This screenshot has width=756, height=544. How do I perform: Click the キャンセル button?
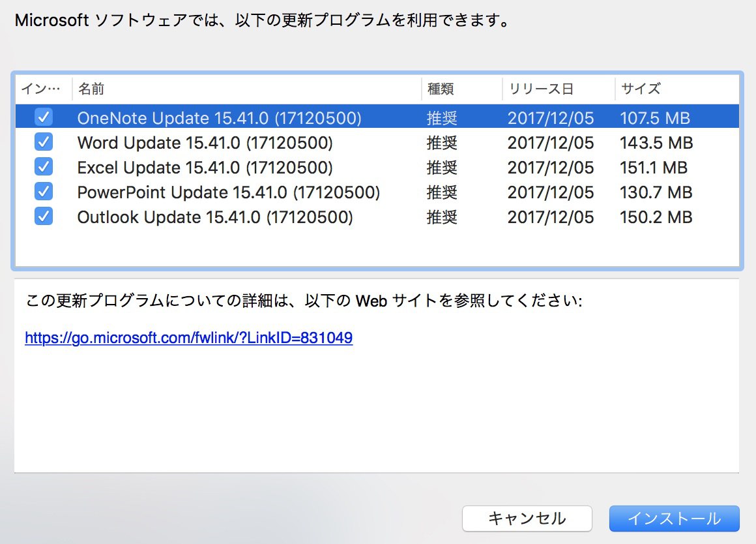coord(527,519)
